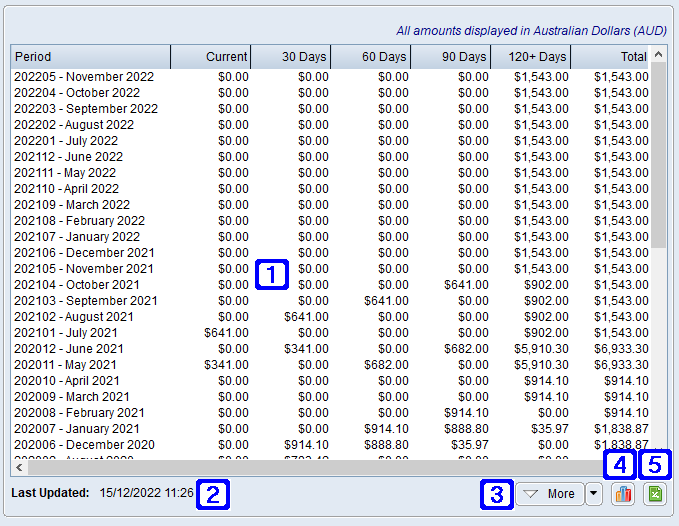Open the dropdown arrow beside More

[594, 494]
